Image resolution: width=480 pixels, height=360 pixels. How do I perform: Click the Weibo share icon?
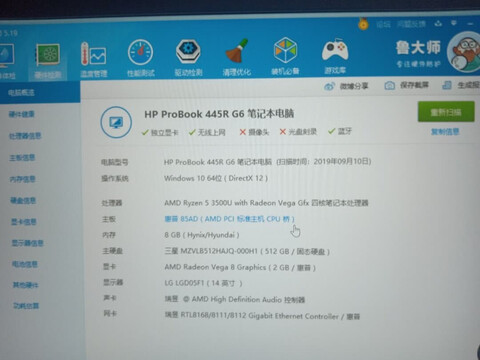point(329,86)
